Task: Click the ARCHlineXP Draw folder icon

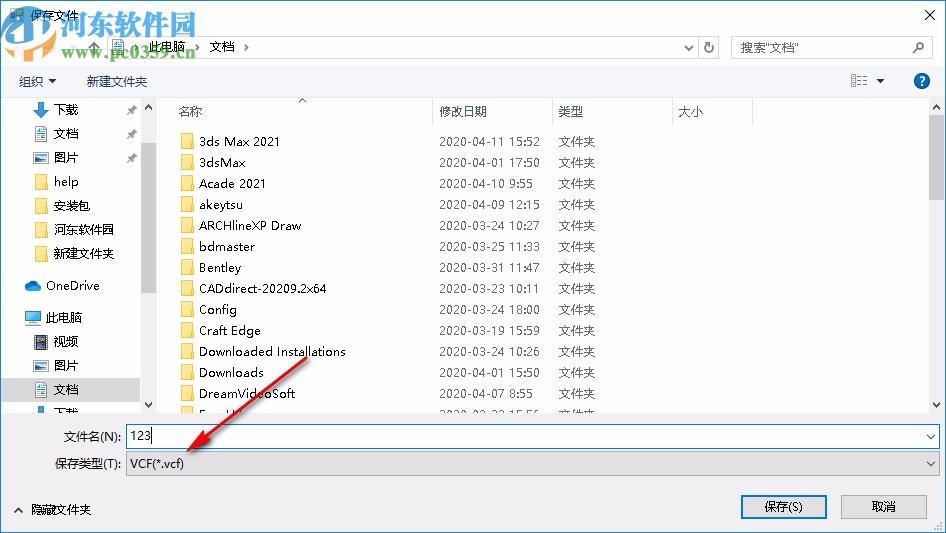Action: click(187, 226)
